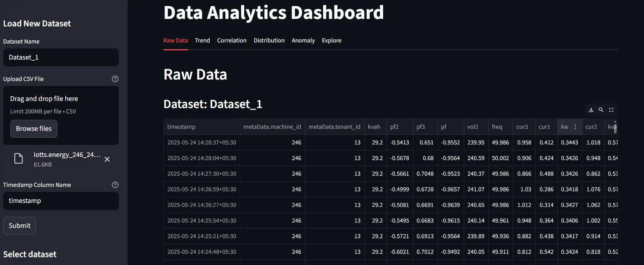Go to the Distribution tab
The image size is (644, 265).
269,40
